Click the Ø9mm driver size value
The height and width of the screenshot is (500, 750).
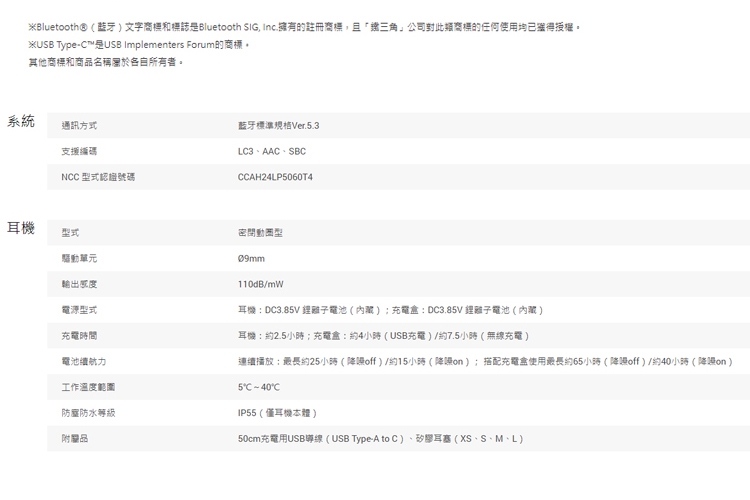pyautogui.click(x=251, y=258)
